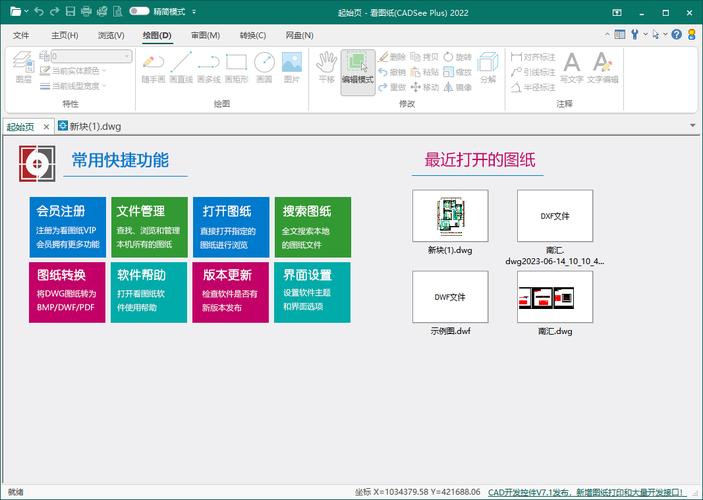Select the 随手画 freehand tool
This screenshot has height=500, width=703.
(153, 67)
